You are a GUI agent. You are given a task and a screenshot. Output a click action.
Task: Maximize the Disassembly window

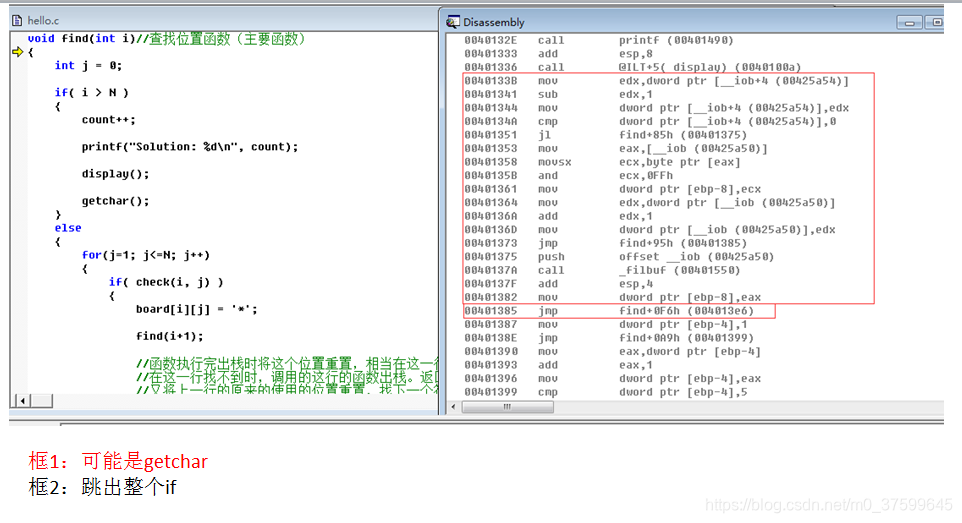935,23
